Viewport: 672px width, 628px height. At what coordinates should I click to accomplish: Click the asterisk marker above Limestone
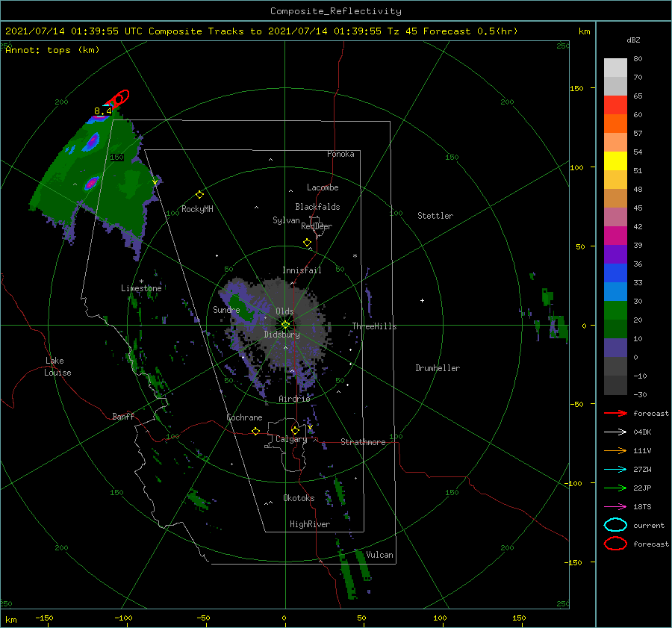[141, 282]
